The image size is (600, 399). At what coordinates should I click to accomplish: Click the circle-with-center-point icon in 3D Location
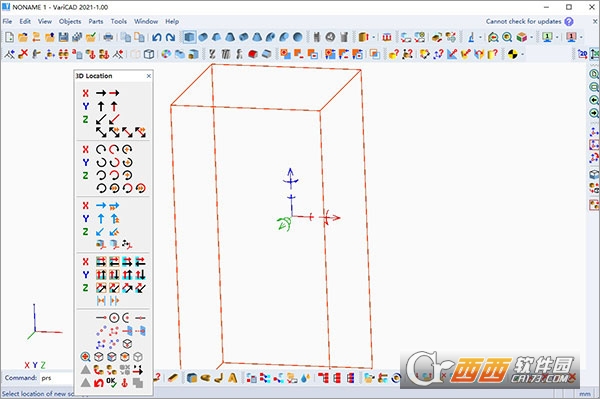coord(114,318)
